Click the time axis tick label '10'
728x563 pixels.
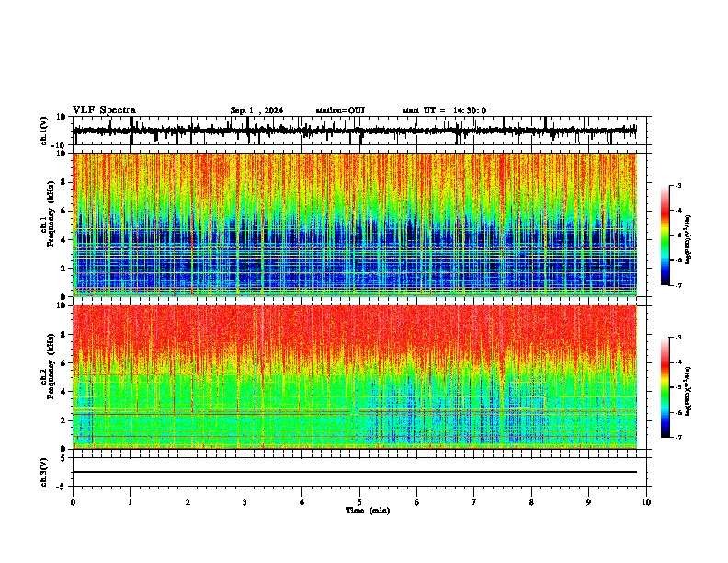tap(646, 502)
